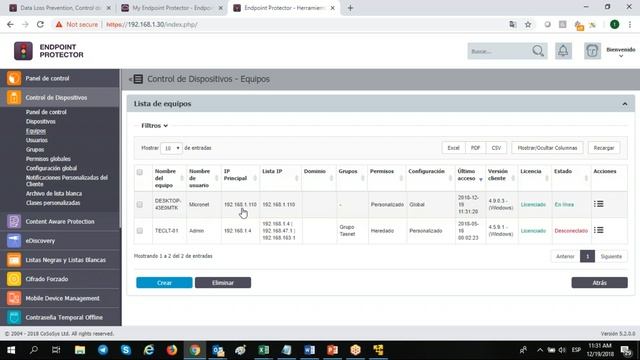Open the eDiscovery sidebar icon
Image resolution: width=640 pixels, height=360 pixels.
tap(13, 240)
